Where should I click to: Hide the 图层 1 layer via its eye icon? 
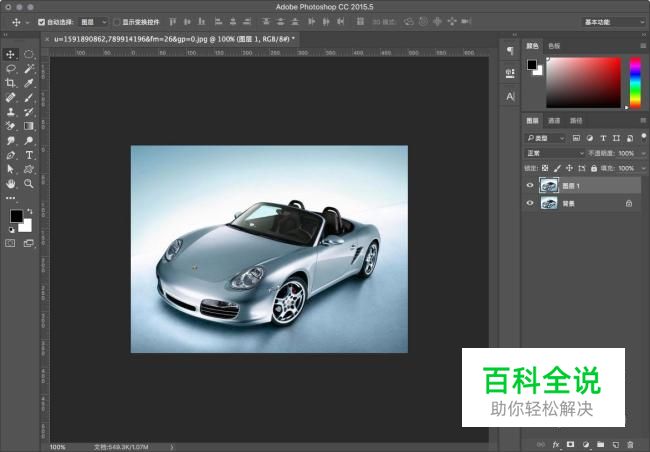[x=531, y=185]
